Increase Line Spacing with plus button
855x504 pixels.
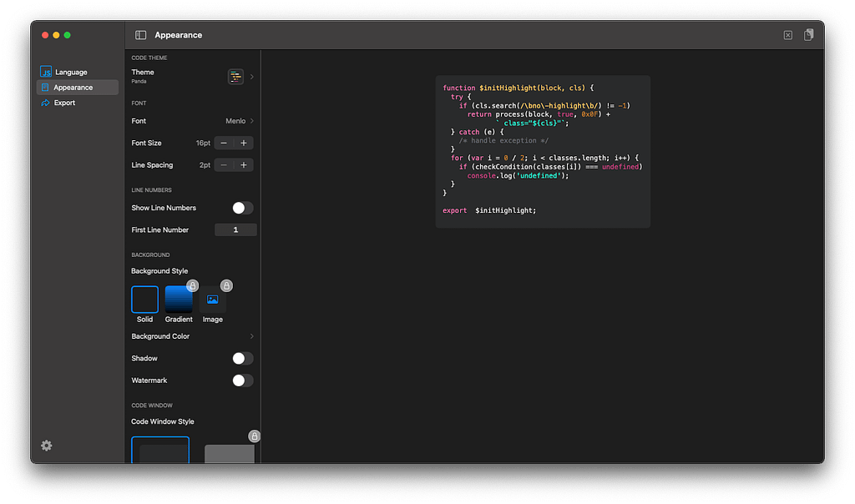pos(244,164)
